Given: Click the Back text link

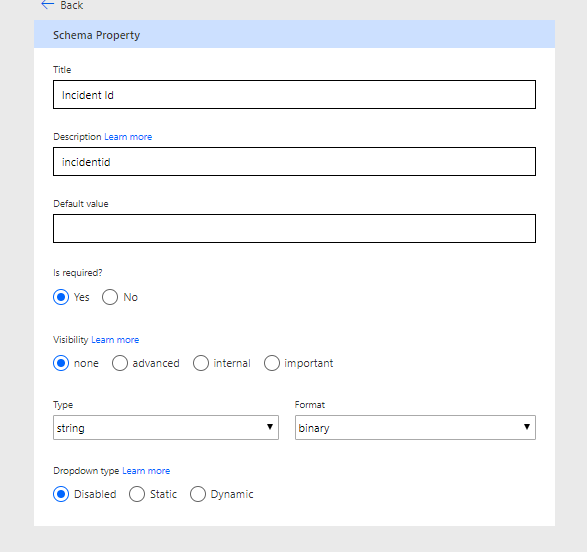Looking at the screenshot, I should click(72, 5).
